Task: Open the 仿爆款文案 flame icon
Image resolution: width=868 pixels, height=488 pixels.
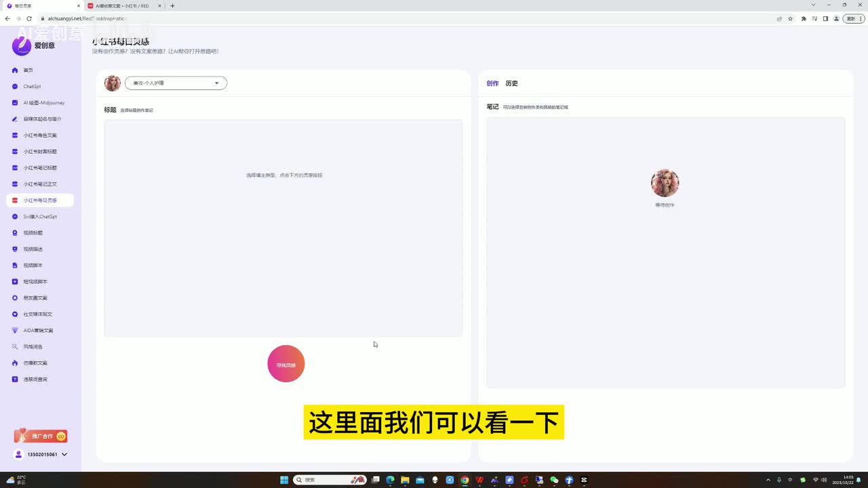Action: (15, 363)
